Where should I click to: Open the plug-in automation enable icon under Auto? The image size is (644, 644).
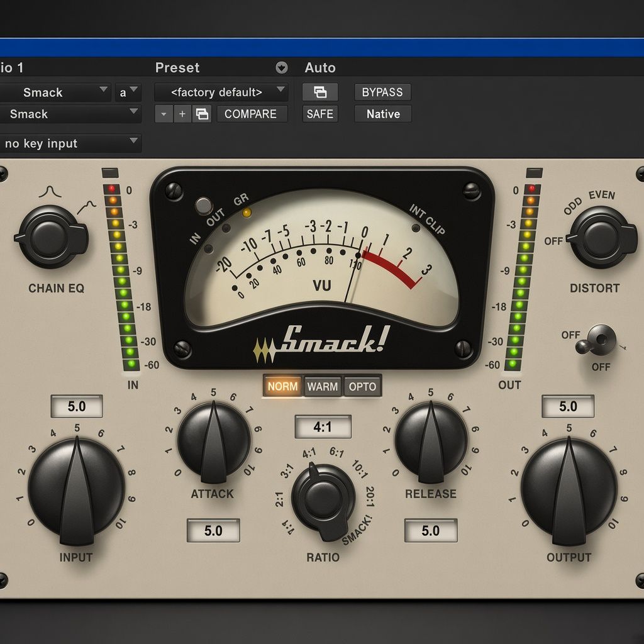[320, 92]
